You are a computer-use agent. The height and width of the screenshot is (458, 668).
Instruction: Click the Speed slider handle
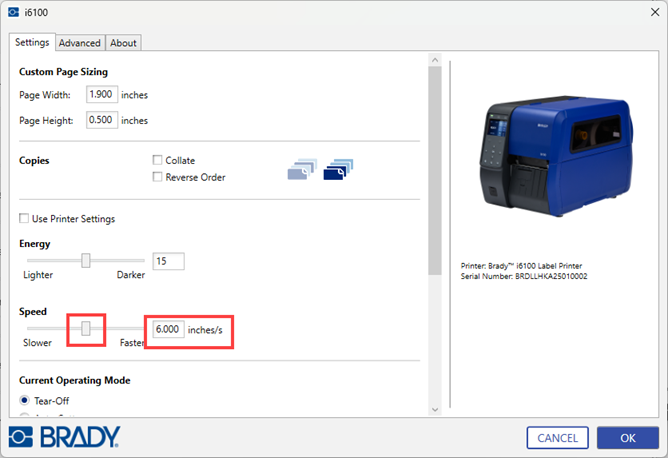point(87,328)
